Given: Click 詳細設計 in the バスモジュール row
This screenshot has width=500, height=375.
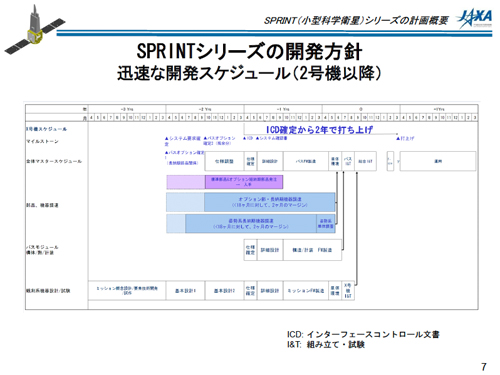Looking at the screenshot, I should pyautogui.click(x=270, y=250).
